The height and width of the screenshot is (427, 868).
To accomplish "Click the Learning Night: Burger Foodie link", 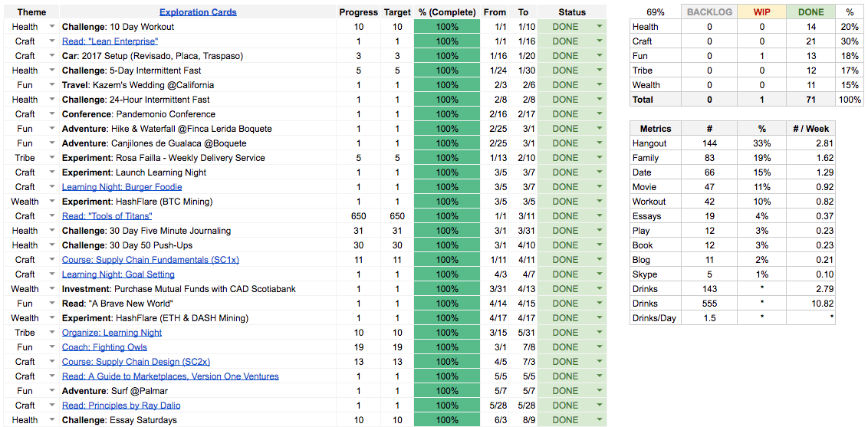I will click(x=122, y=187).
